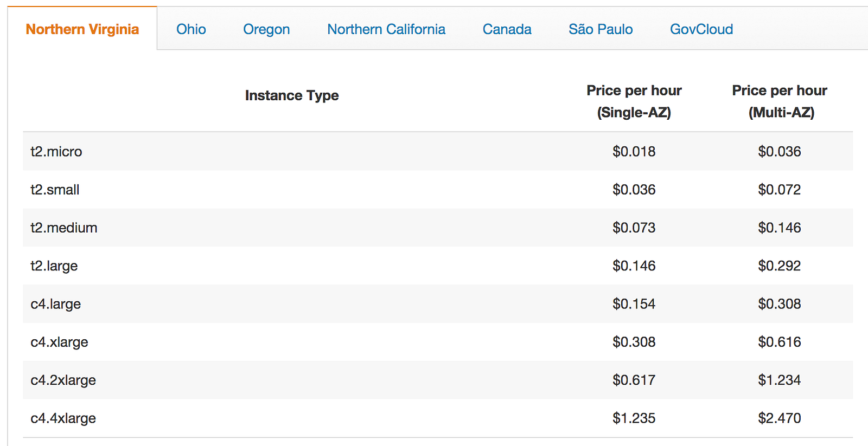Click the t2.micro instance row

[56, 152]
